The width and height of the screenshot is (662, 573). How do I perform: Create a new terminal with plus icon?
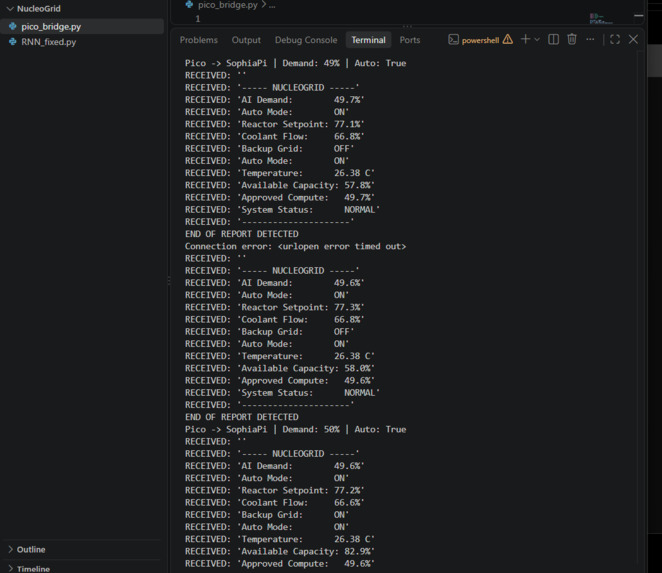525,39
